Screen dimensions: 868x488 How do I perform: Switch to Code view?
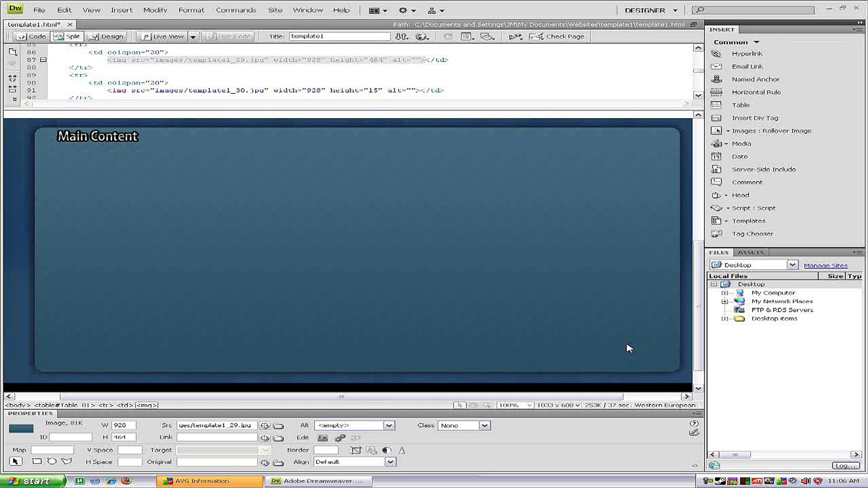click(x=32, y=37)
